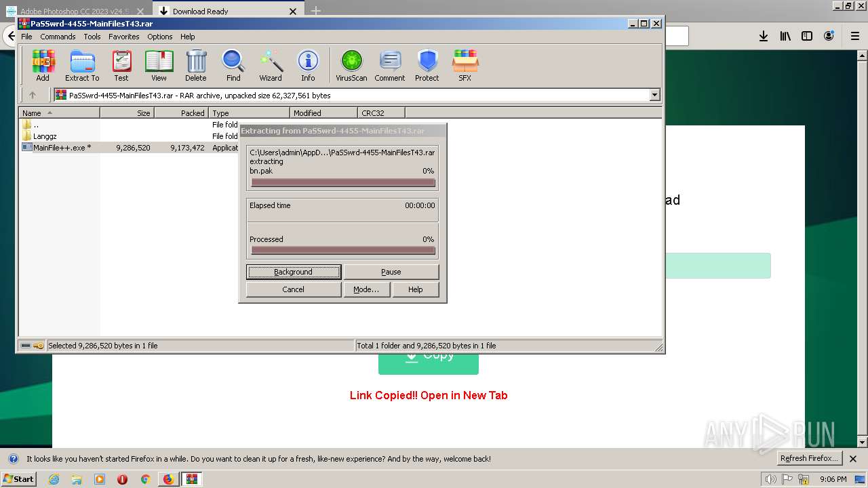Sort by Packed column header
The image size is (868, 488).
181,113
